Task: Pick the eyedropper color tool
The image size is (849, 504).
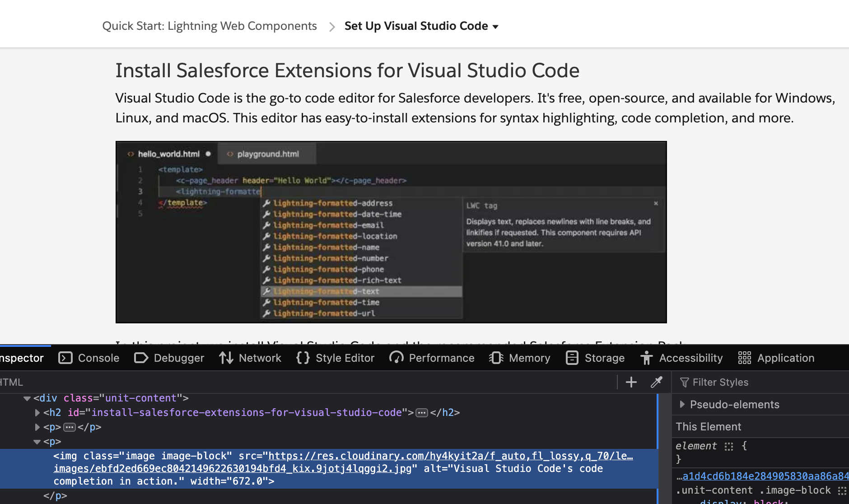Action: pos(656,383)
